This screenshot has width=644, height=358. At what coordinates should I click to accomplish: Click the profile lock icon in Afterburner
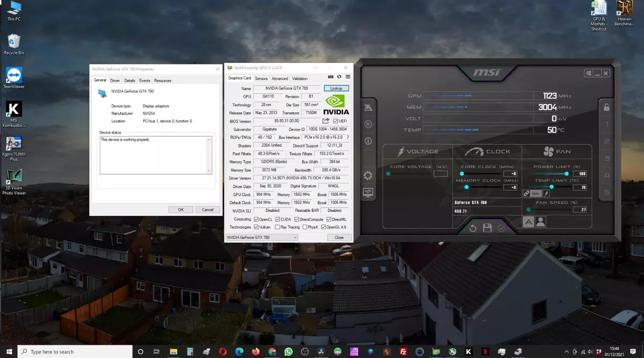[606, 107]
